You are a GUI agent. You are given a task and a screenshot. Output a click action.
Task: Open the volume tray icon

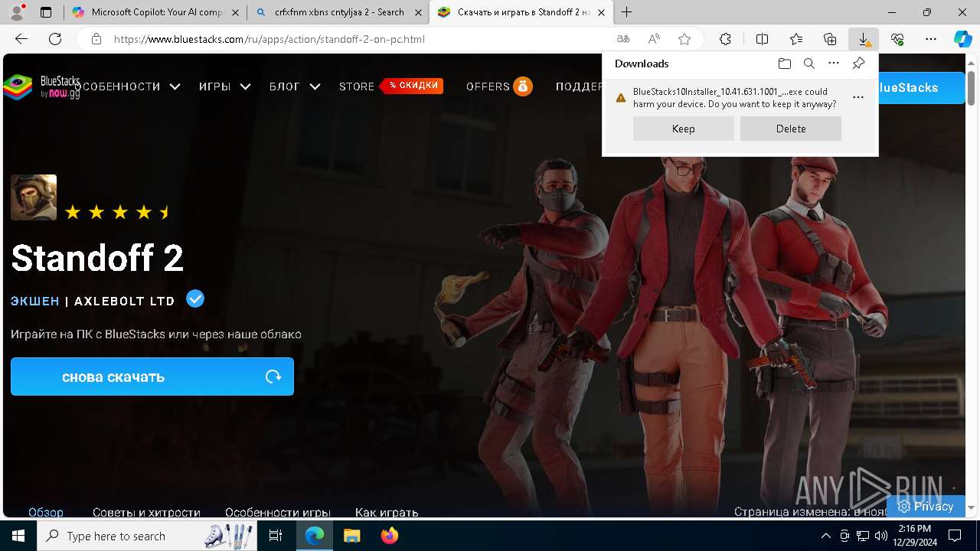pos(880,536)
